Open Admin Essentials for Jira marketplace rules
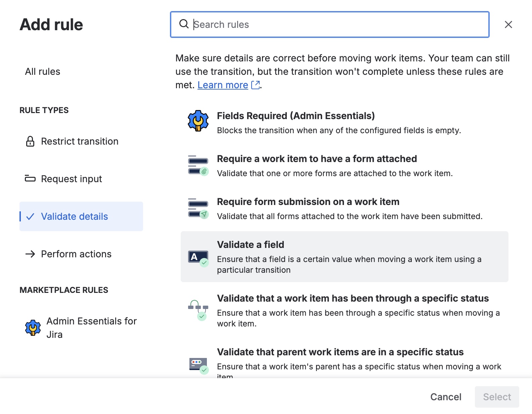Viewport: 532px width, 414px height. pos(81,328)
